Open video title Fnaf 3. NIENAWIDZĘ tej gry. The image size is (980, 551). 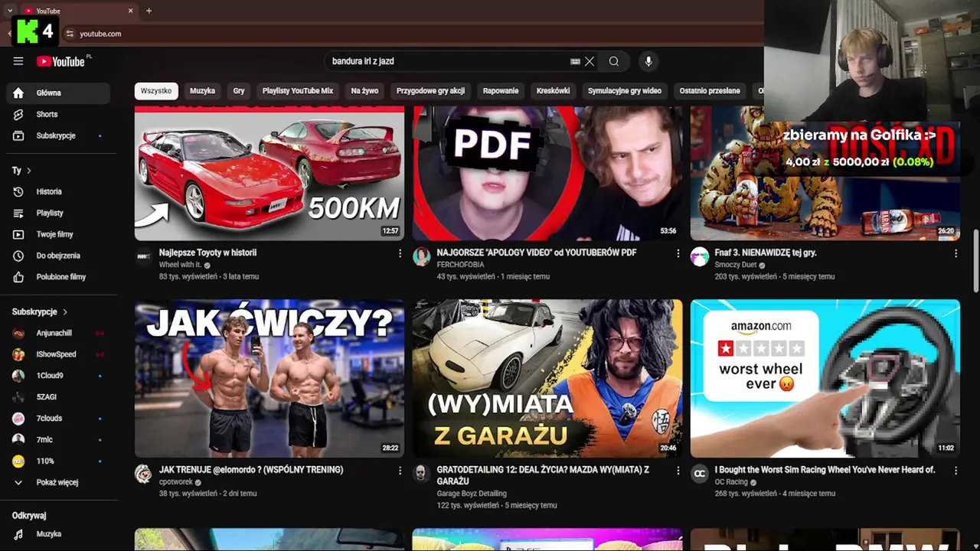[x=766, y=253]
